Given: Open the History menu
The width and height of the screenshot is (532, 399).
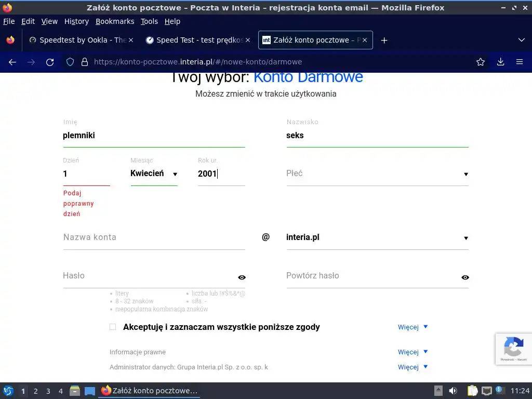Looking at the screenshot, I should [77, 21].
